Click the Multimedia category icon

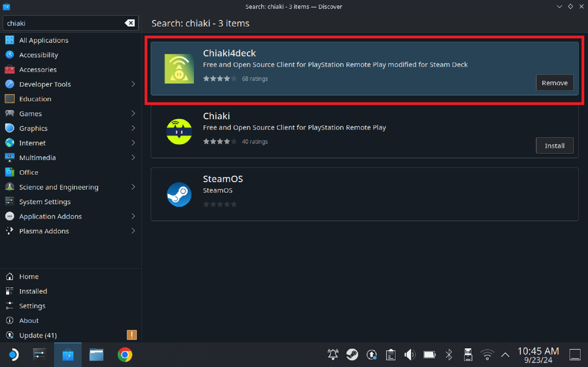[x=10, y=157]
